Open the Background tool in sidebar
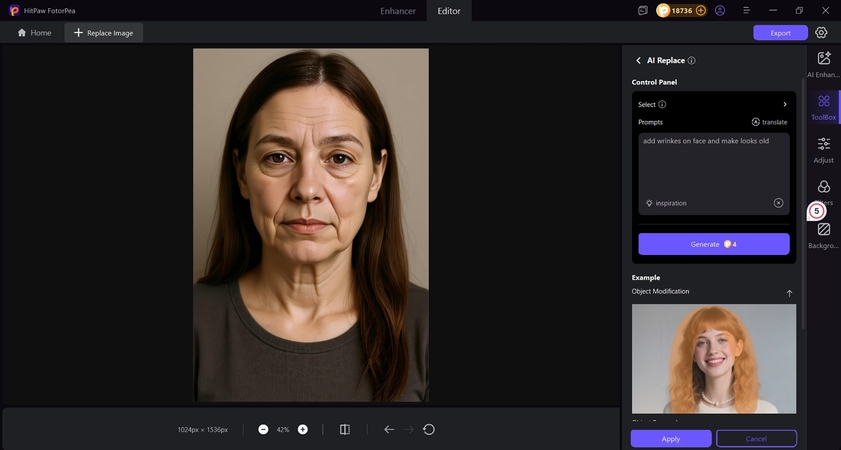The image size is (841, 450). tap(823, 231)
